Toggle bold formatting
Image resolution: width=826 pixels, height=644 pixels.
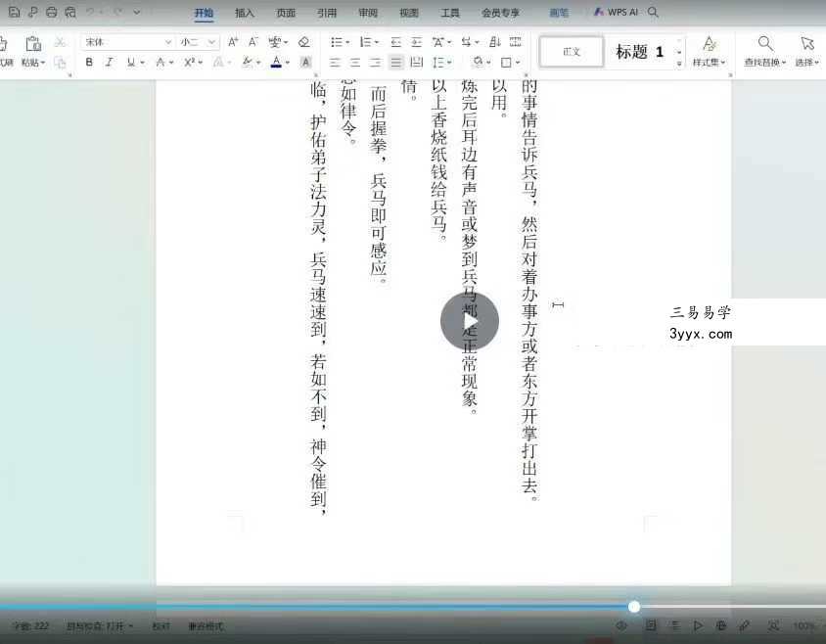(x=89, y=63)
